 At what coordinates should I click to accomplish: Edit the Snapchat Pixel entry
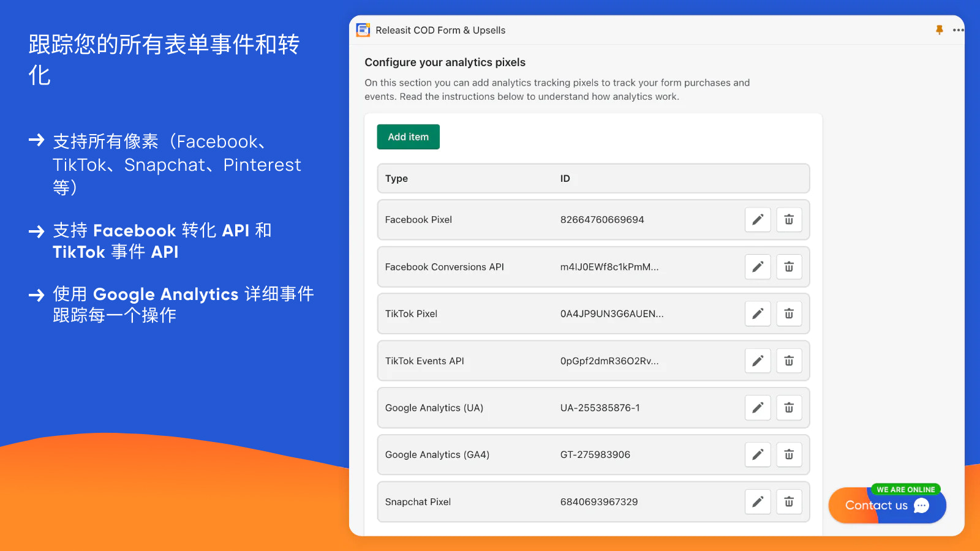click(x=758, y=502)
